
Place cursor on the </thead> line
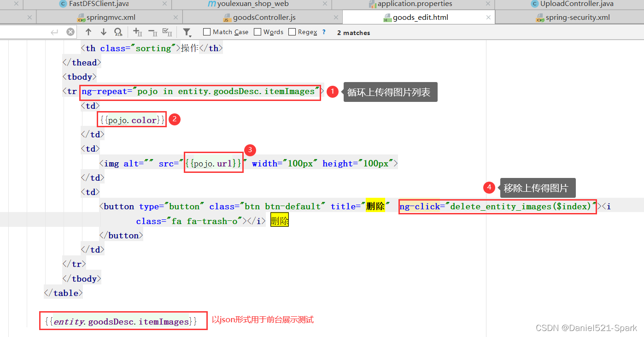click(82, 62)
